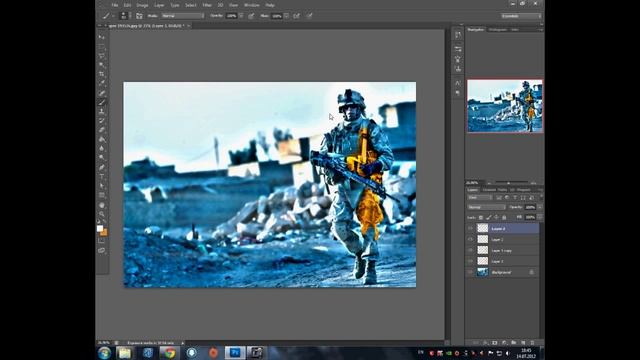Select the Spot Healing Brush tool
Screen dimensions: 640x360
(x=102, y=93)
